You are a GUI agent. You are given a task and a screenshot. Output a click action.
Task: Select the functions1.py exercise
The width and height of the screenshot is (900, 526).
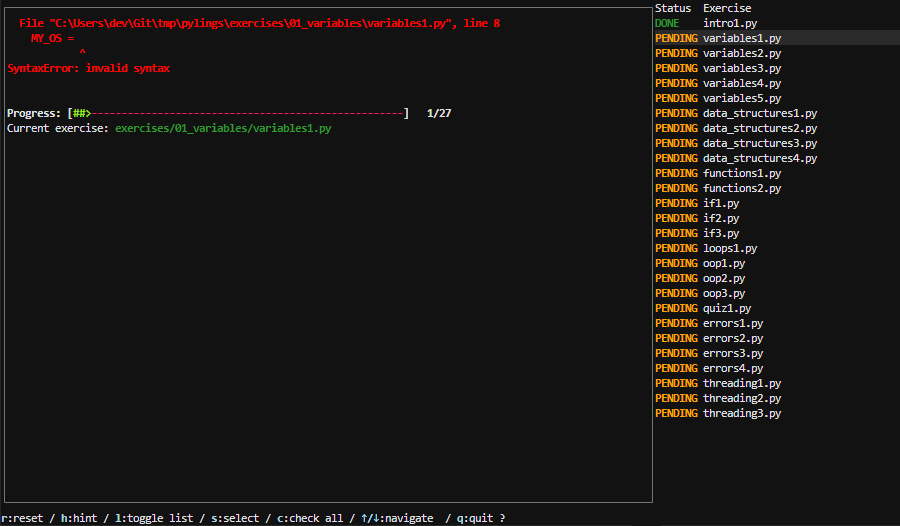pyautogui.click(x=742, y=173)
